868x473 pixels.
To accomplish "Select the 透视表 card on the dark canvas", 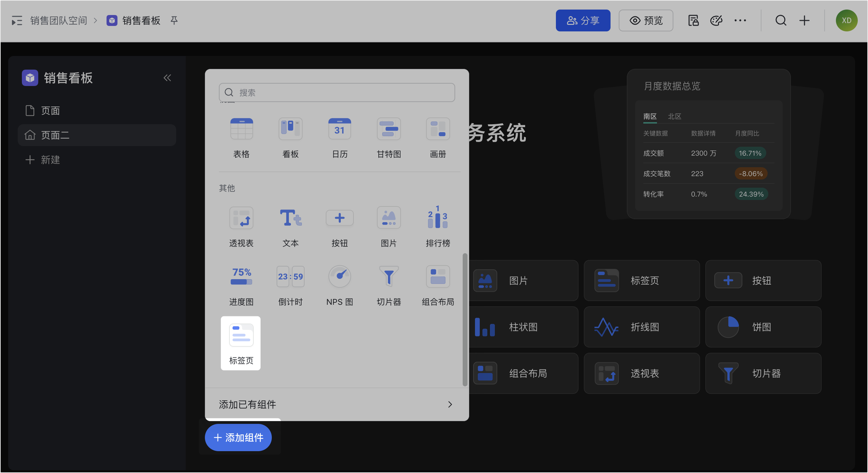I will point(642,373).
